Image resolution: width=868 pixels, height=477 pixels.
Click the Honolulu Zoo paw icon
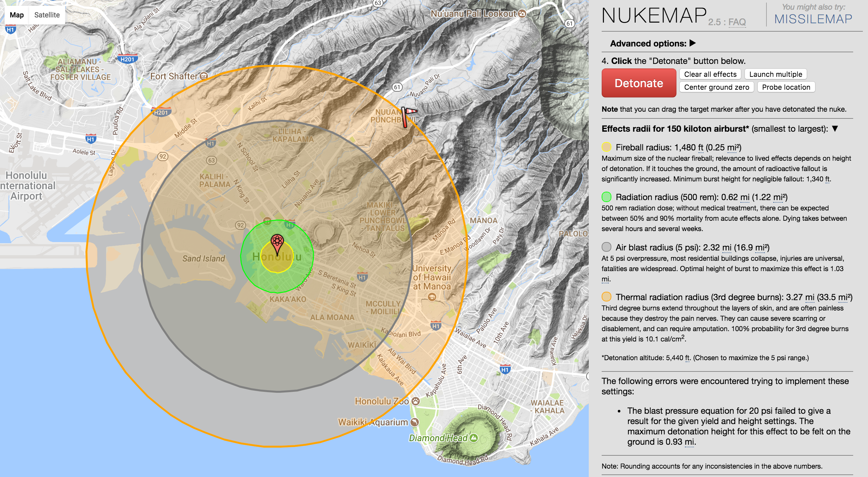416,401
